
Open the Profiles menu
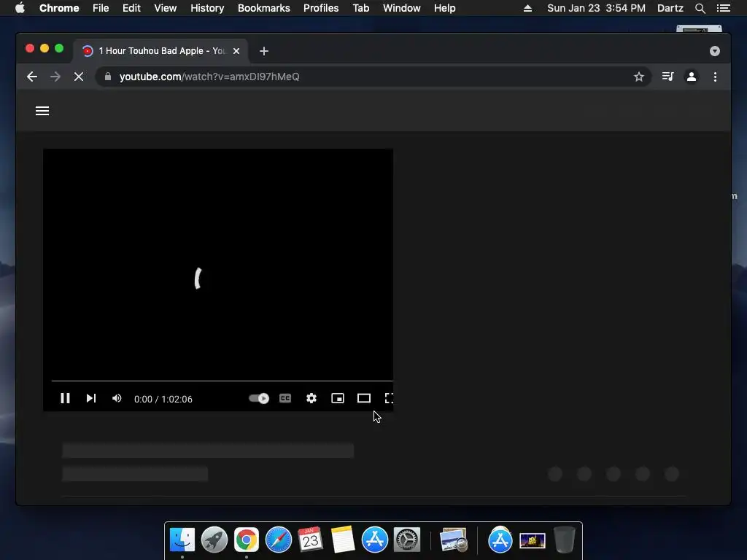point(321,8)
